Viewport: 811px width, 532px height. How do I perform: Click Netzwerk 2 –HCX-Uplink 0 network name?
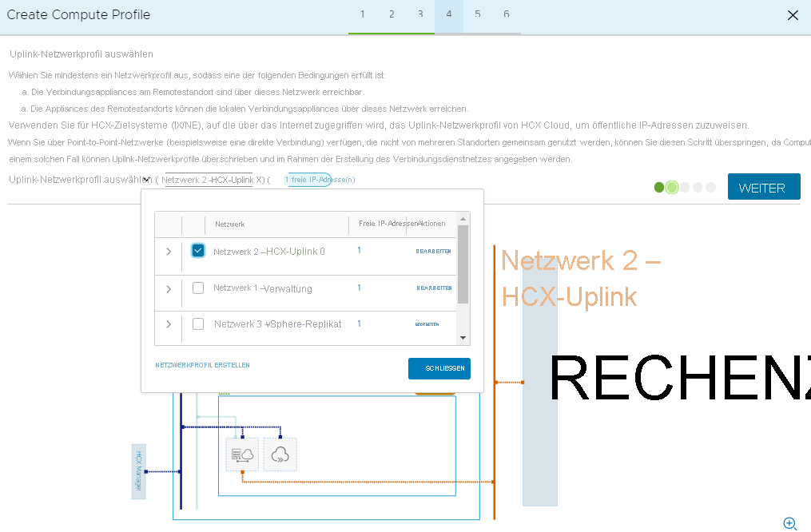(269, 252)
